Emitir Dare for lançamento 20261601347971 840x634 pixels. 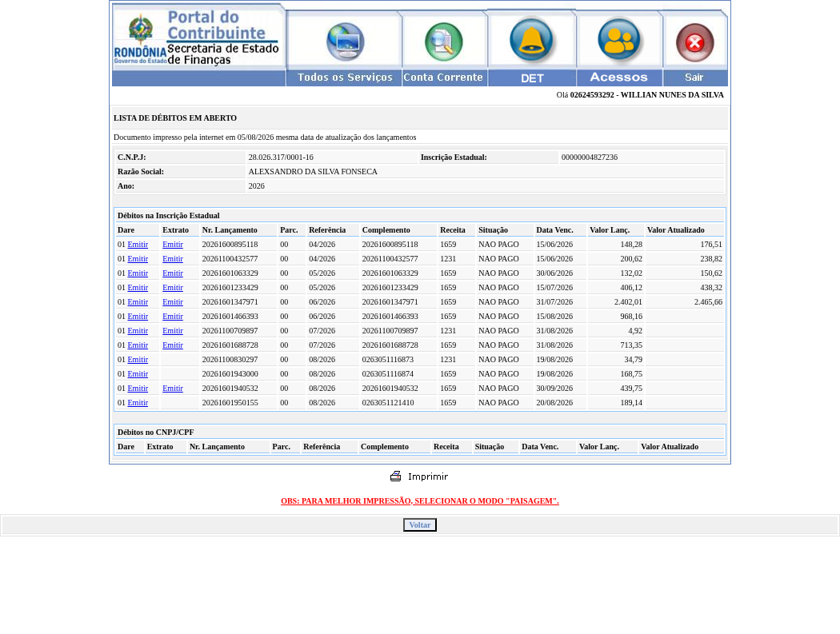(138, 302)
